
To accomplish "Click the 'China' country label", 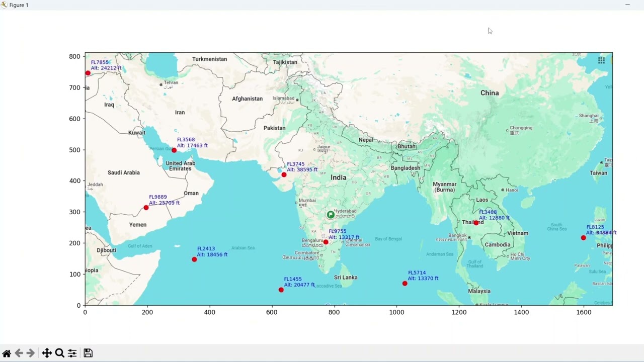I will pyautogui.click(x=490, y=93).
